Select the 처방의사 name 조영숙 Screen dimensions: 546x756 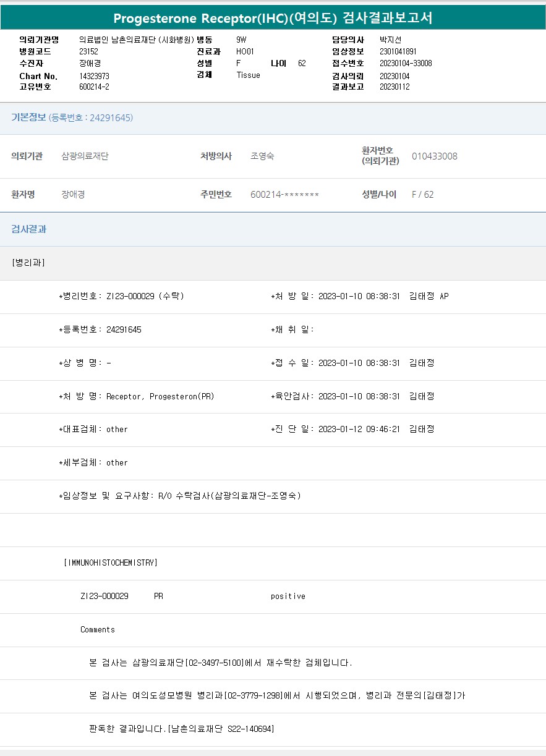262,156
